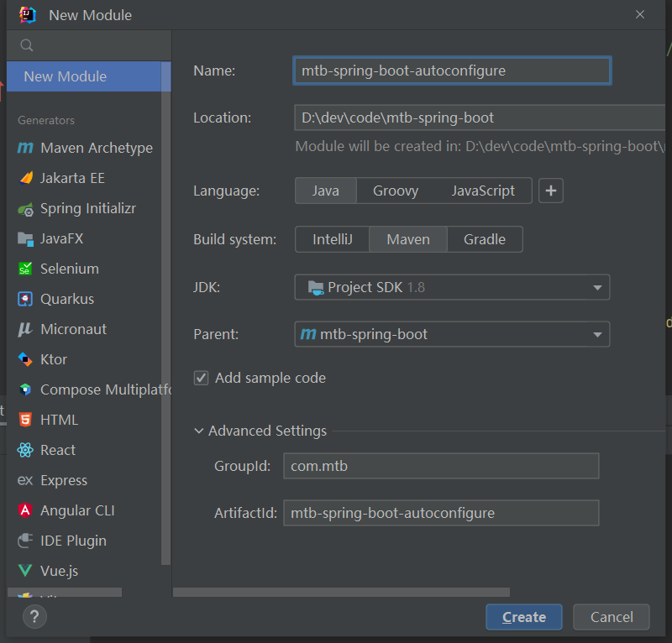Click the HTML5 shield icon
The image size is (672, 643).
pyautogui.click(x=25, y=420)
